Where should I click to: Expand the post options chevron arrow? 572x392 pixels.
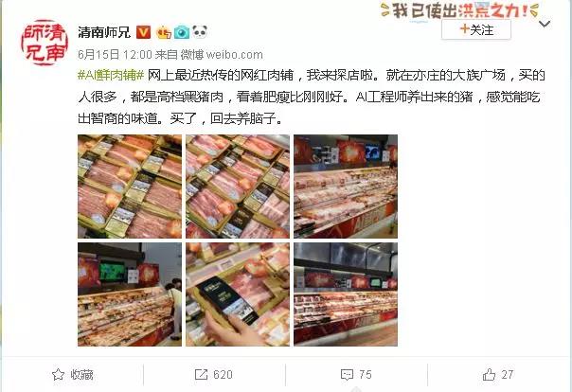tap(545, 24)
